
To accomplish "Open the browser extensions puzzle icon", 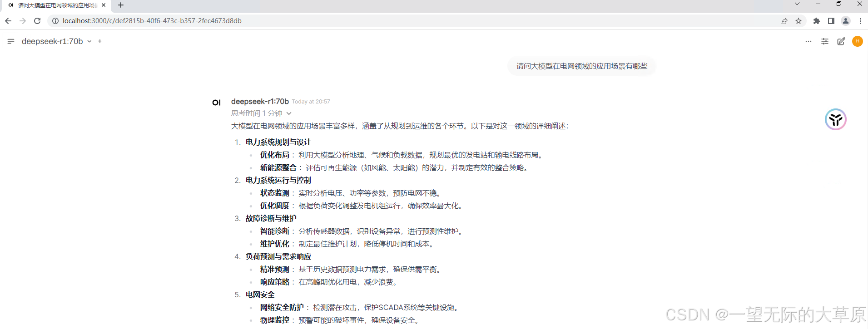I will click(817, 21).
